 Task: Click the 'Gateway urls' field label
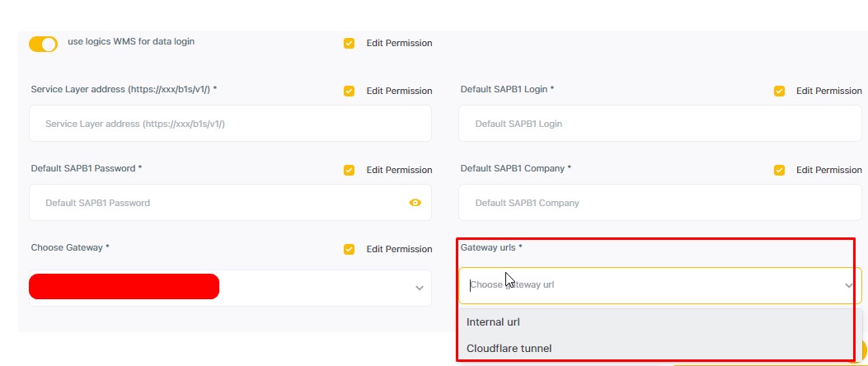(x=490, y=247)
